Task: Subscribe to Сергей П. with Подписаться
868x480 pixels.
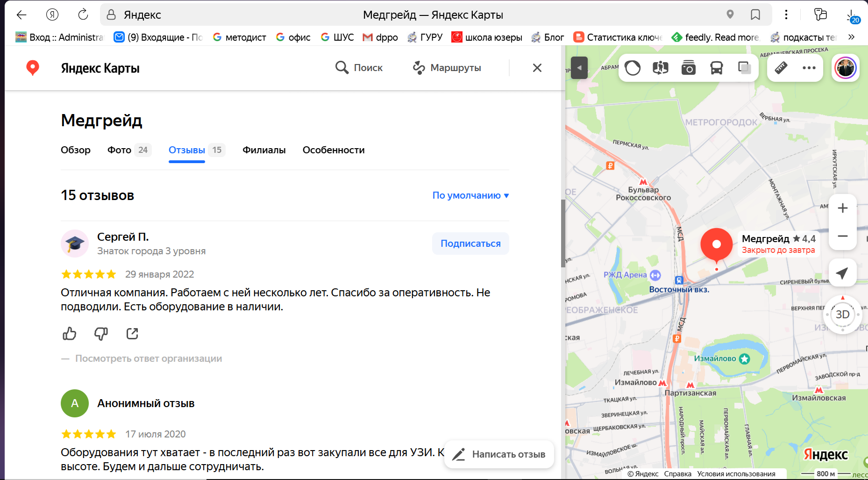Action: [x=470, y=244]
